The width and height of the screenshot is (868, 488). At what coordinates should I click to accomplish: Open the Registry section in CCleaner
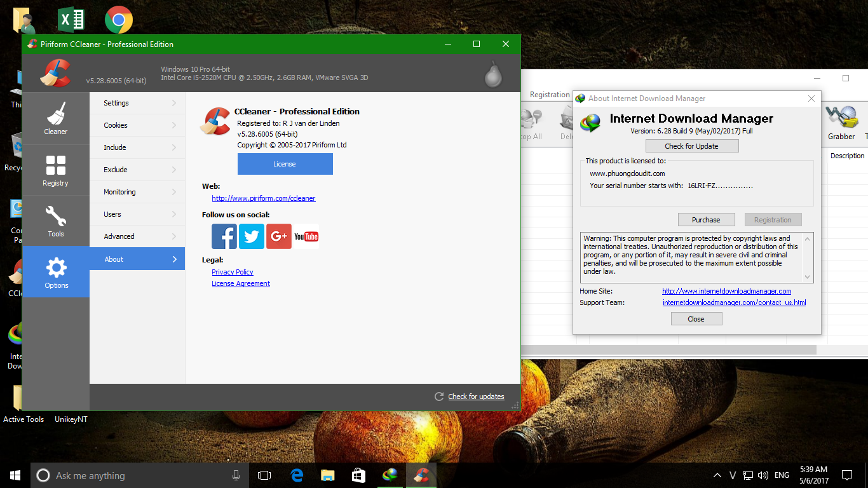point(56,170)
